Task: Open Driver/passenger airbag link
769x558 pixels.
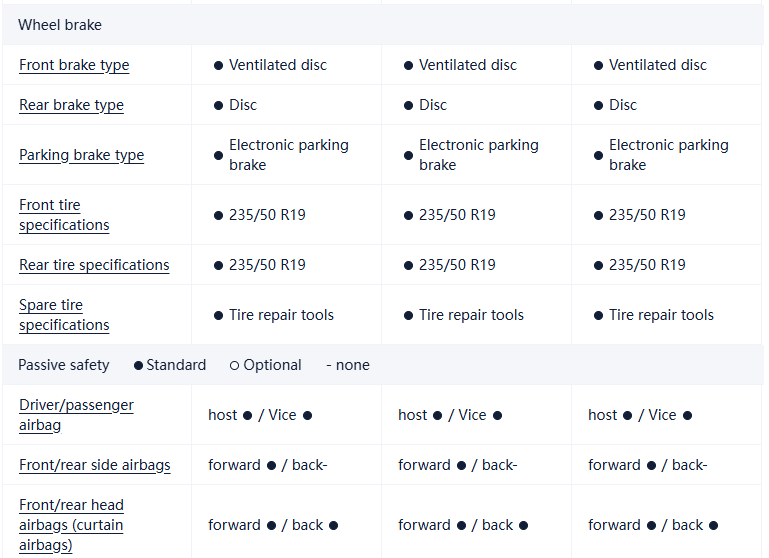Action: 76,415
